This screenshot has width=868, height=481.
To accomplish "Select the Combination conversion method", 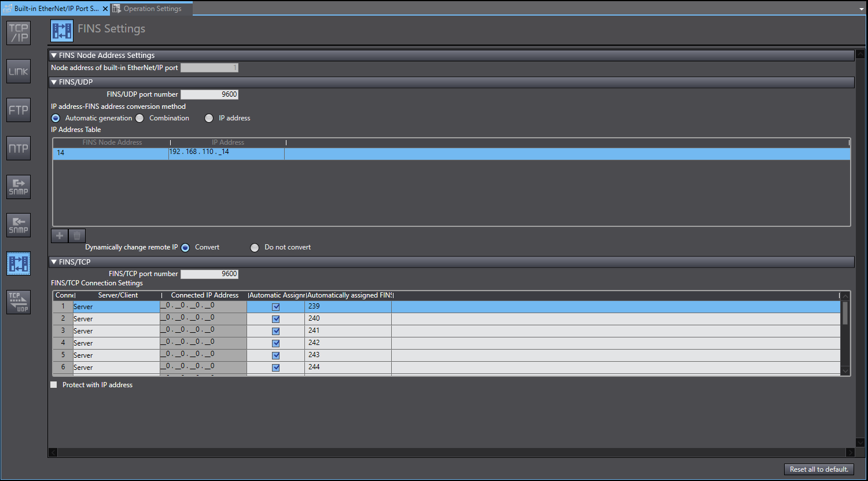I will click(x=139, y=118).
